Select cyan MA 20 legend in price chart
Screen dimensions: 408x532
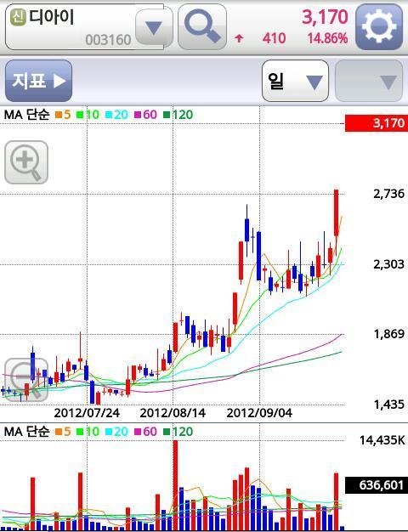coord(116,115)
